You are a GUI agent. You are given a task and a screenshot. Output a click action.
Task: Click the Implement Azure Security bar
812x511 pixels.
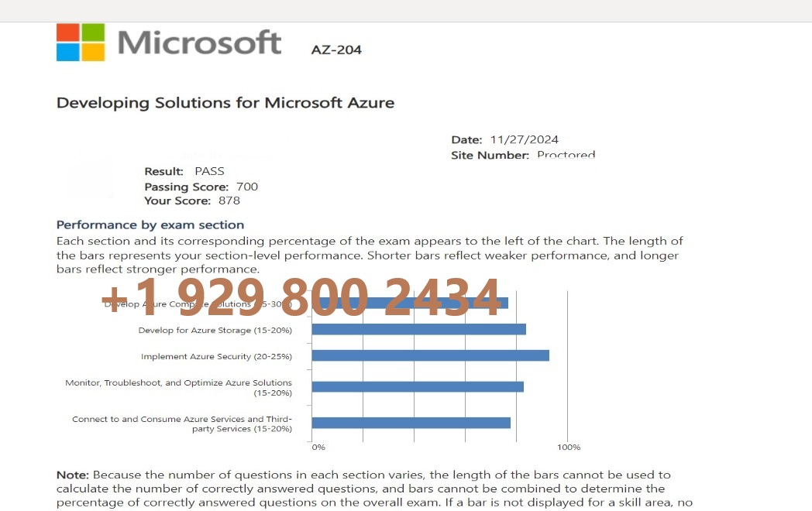tap(430, 355)
